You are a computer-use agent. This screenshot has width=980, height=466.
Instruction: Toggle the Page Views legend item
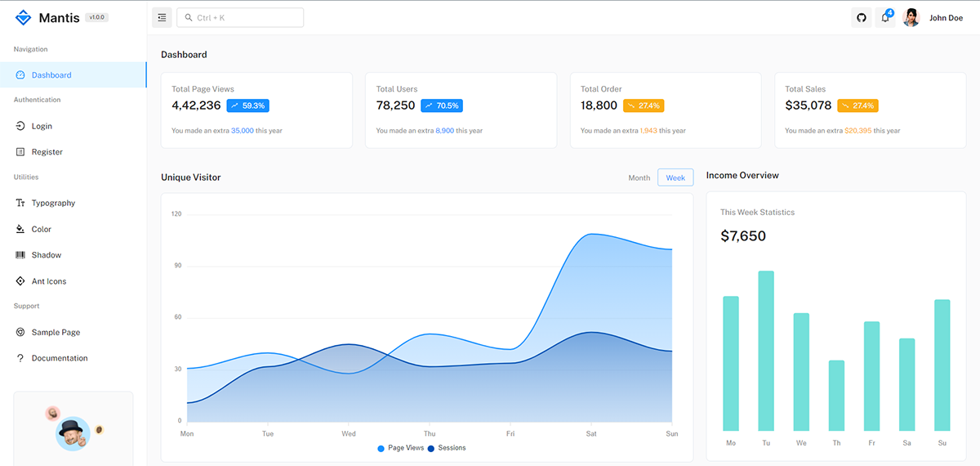tap(401, 448)
